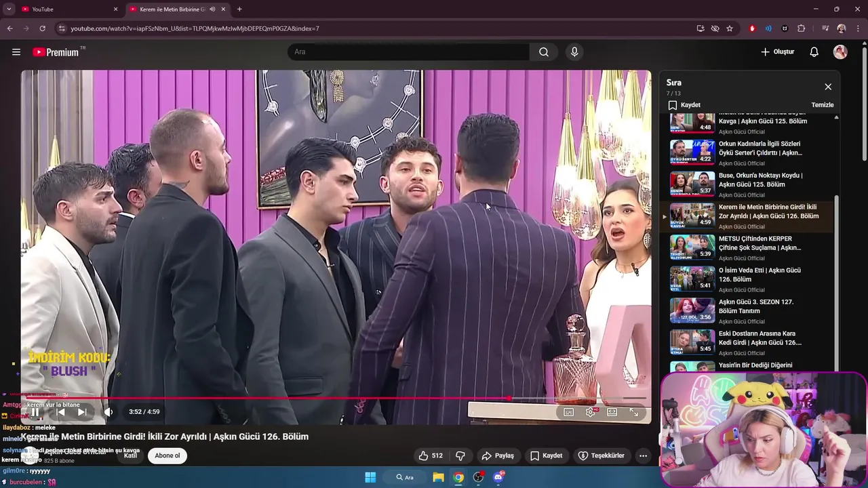Dislike the video
This screenshot has width=868, height=488.
click(460, 455)
